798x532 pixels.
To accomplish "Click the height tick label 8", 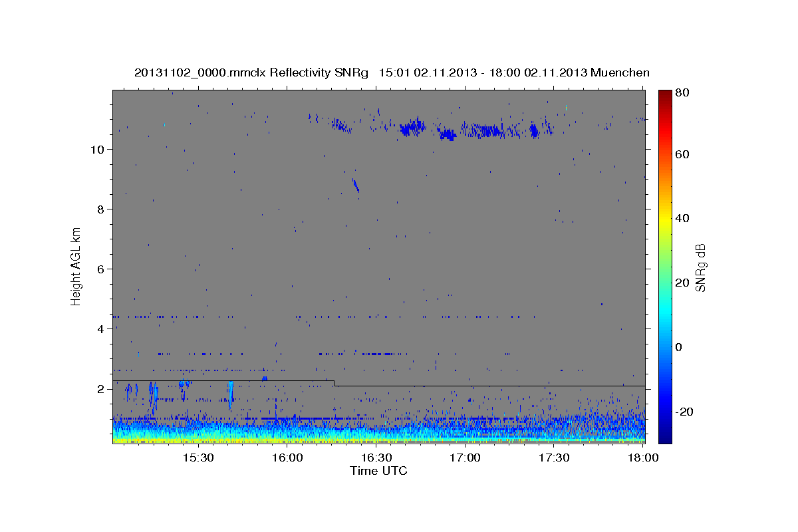I will point(100,209).
